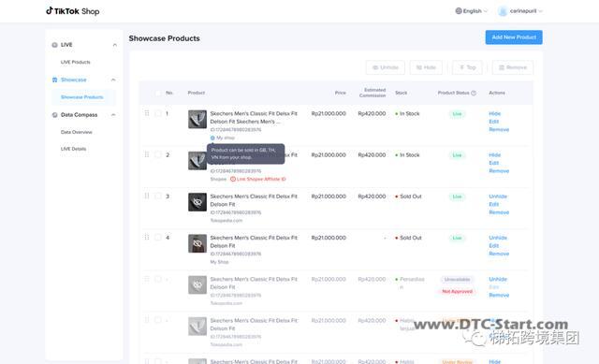Grab the drag handle of row 4
Viewport: 599px width, 364px height.
147,237
